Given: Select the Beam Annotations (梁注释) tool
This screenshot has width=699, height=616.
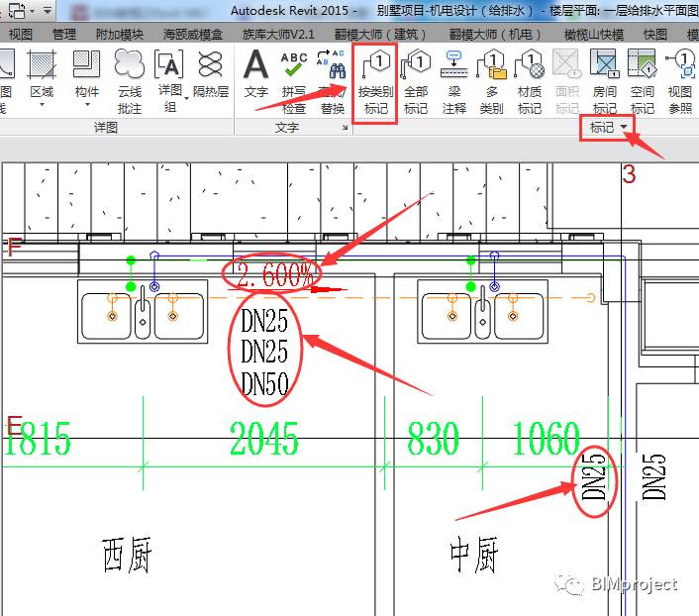Looking at the screenshot, I should 453,82.
